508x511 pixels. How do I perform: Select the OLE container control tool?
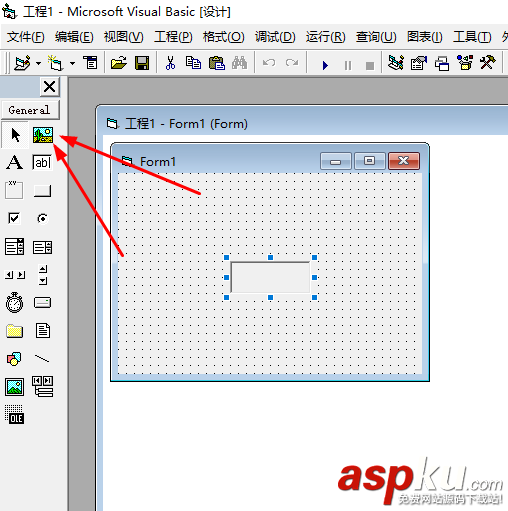point(14,414)
